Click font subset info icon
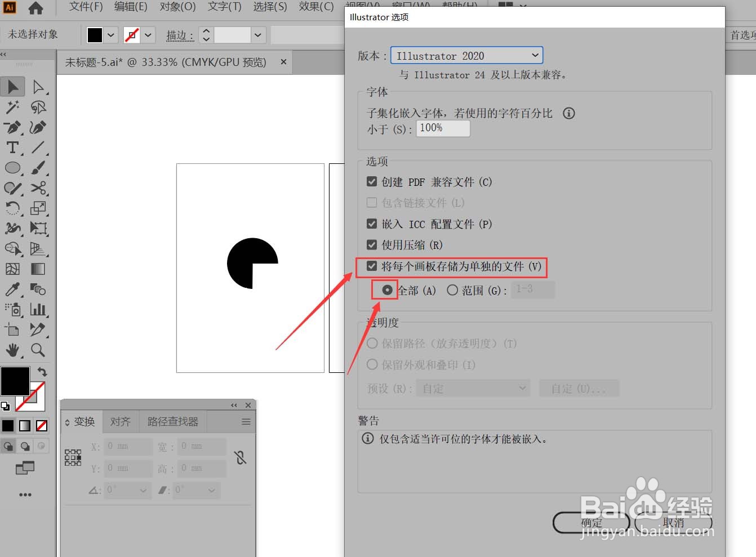 569,113
